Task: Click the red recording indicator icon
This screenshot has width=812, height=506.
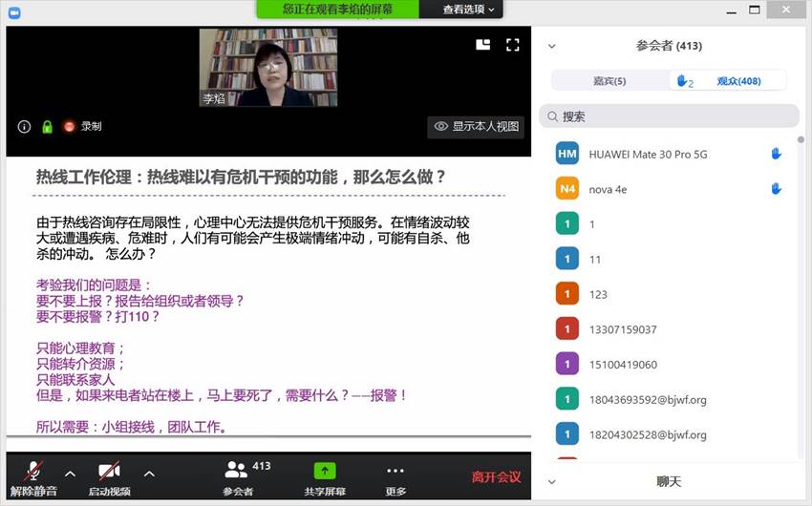Action: (x=69, y=126)
